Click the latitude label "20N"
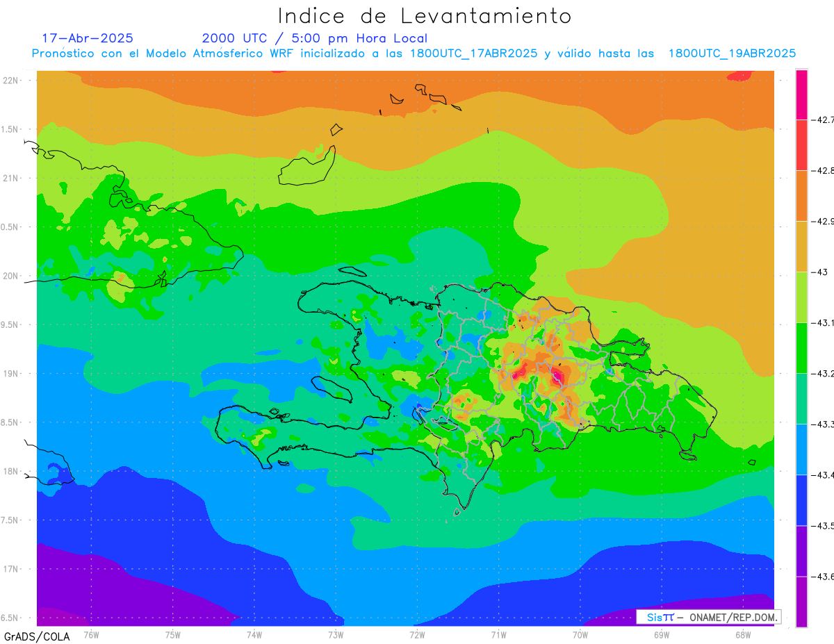Viewport: 834px width, 644px height. (x=10, y=276)
